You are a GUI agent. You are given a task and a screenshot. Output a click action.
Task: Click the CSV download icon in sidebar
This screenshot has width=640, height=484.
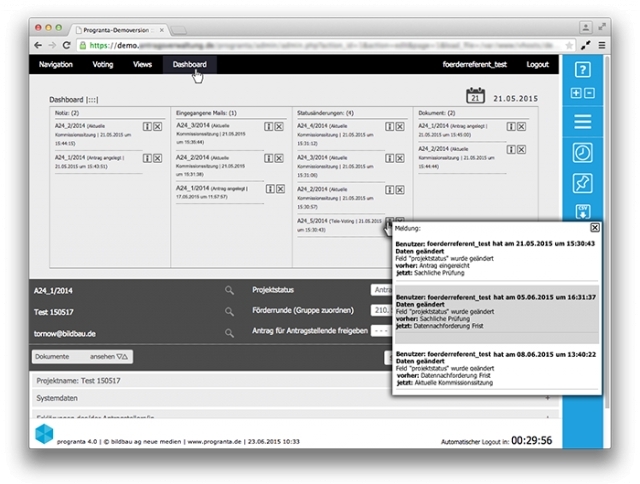(x=583, y=212)
